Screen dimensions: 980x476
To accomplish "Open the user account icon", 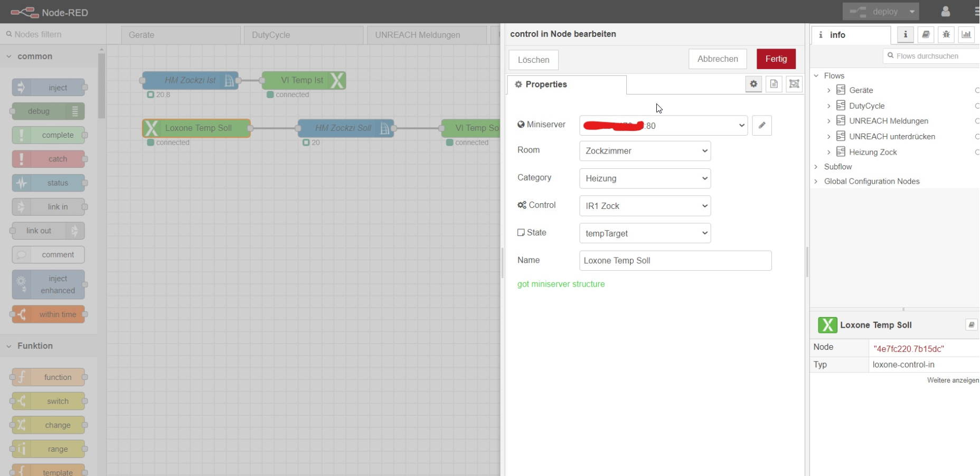I will coord(946,12).
